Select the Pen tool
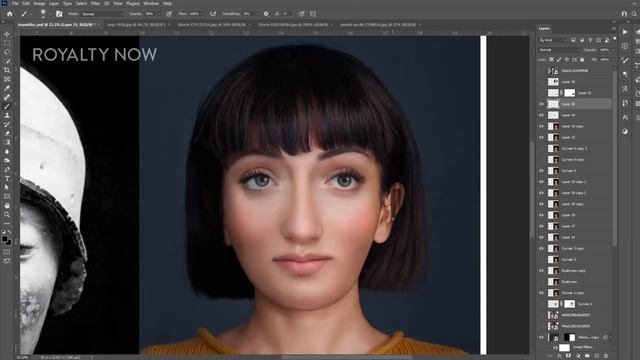The width and height of the screenshot is (640, 360). (x=7, y=169)
